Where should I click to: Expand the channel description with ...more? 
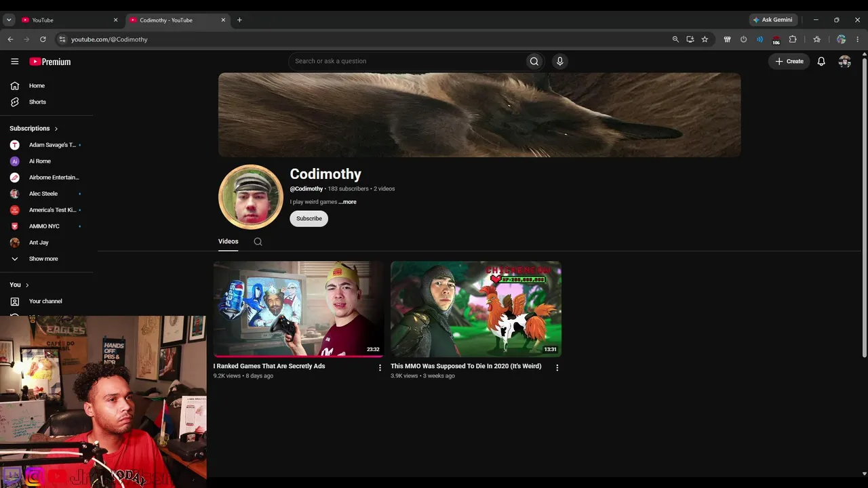click(x=347, y=202)
